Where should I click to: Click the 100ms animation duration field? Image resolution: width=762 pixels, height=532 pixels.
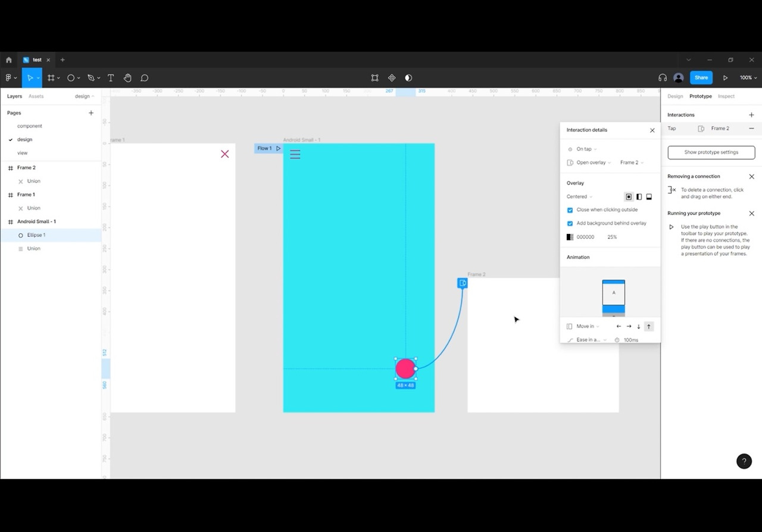click(631, 340)
